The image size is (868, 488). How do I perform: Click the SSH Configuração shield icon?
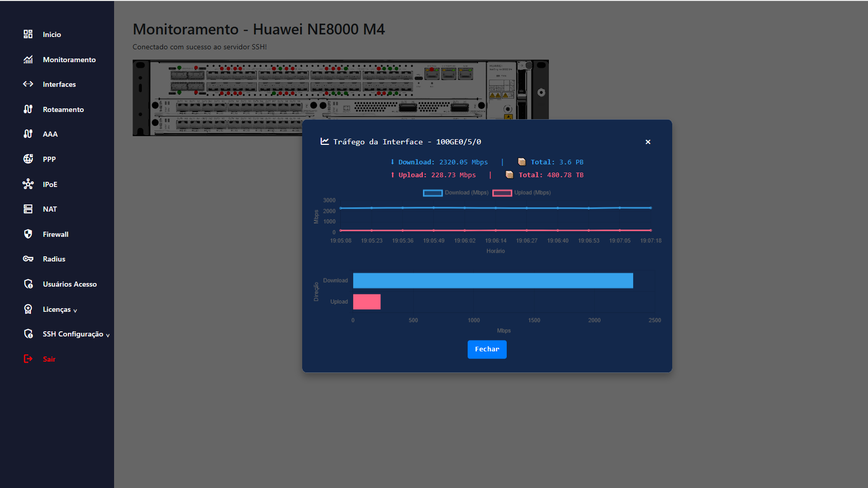28,334
